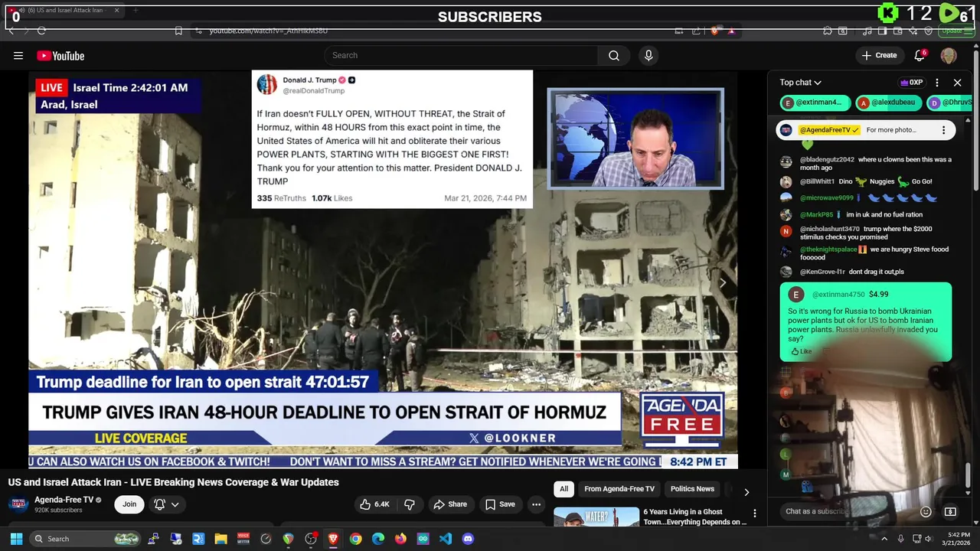Open the Ghost Town video thumbnail
The image size is (980, 551).
[596, 517]
